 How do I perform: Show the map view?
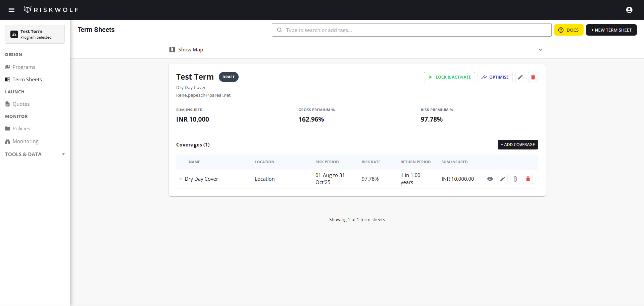pos(186,49)
